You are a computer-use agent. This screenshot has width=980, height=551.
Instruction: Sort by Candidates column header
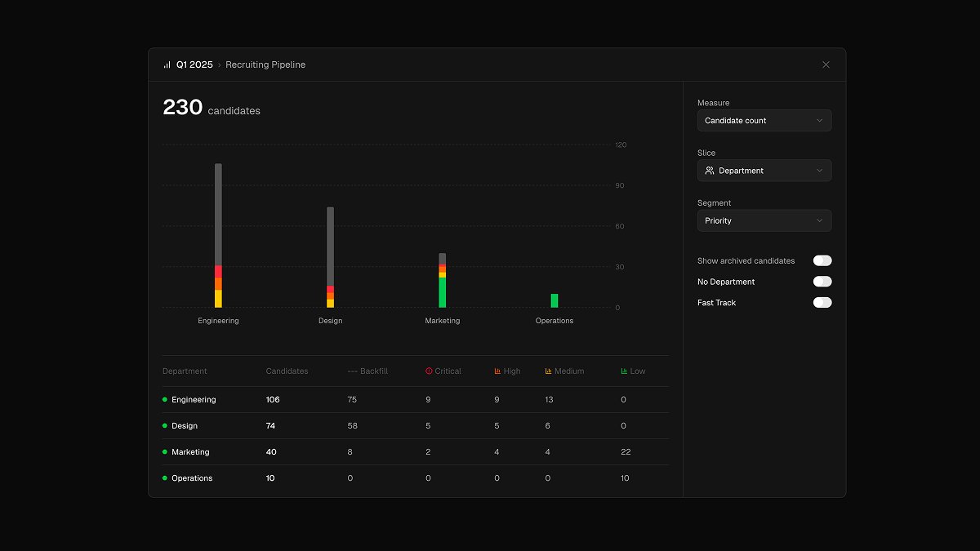pos(287,371)
